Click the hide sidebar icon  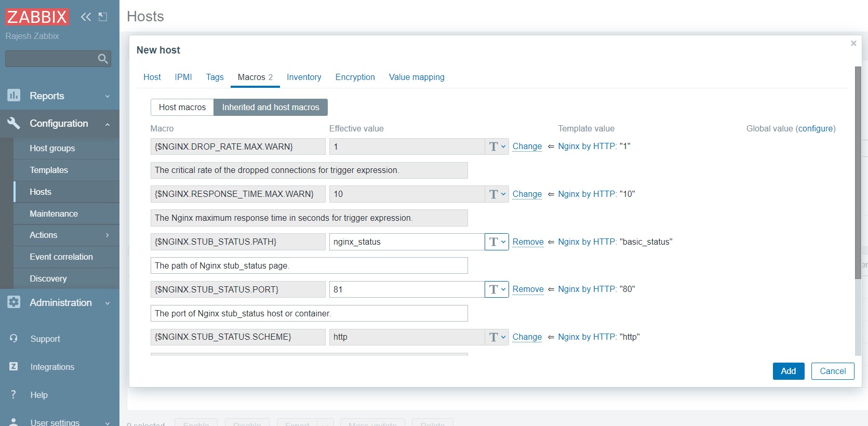(x=103, y=17)
